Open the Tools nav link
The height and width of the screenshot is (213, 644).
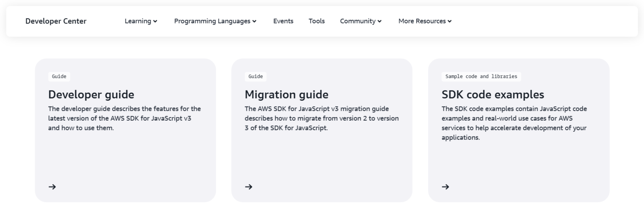click(317, 21)
